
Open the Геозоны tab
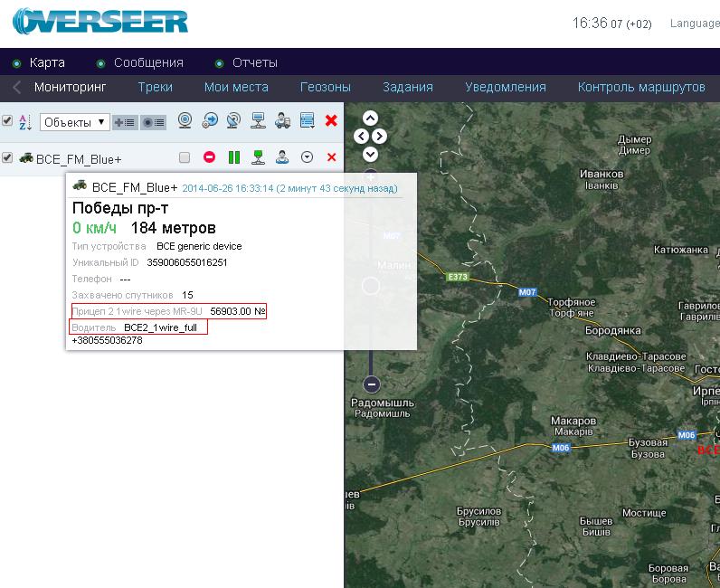[x=325, y=87]
